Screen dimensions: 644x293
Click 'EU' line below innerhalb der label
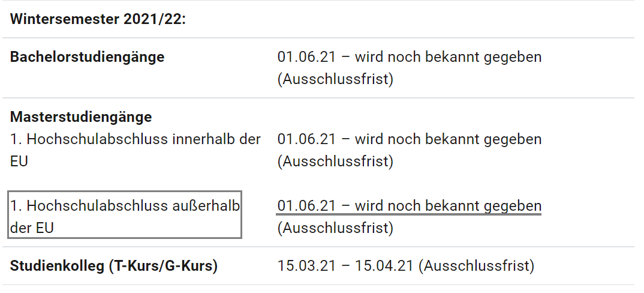(x=19, y=162)
